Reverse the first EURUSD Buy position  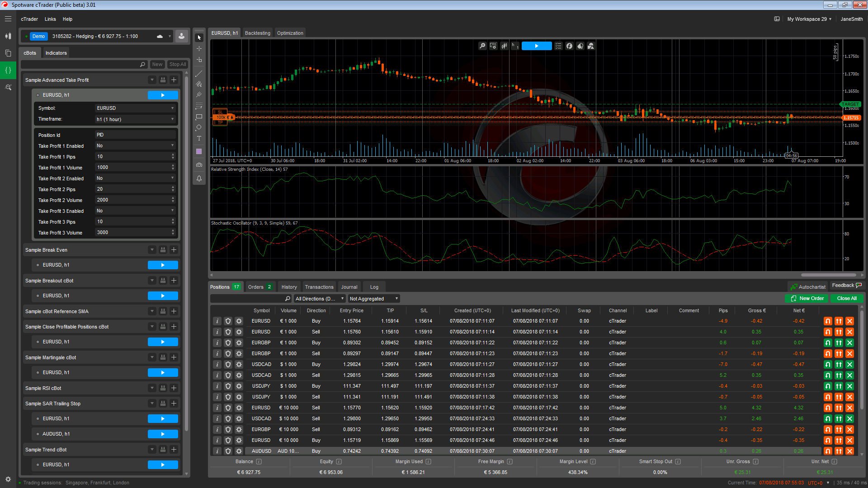828,321
